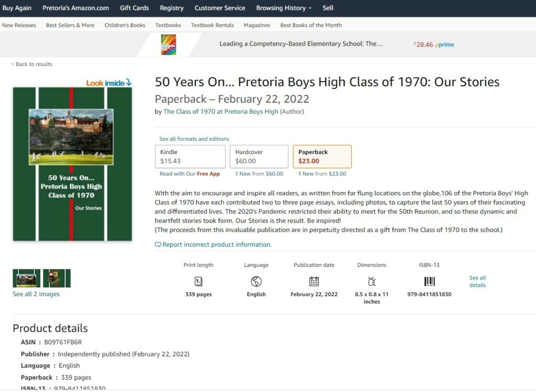Expand See all formats and editions

point(194,139)
